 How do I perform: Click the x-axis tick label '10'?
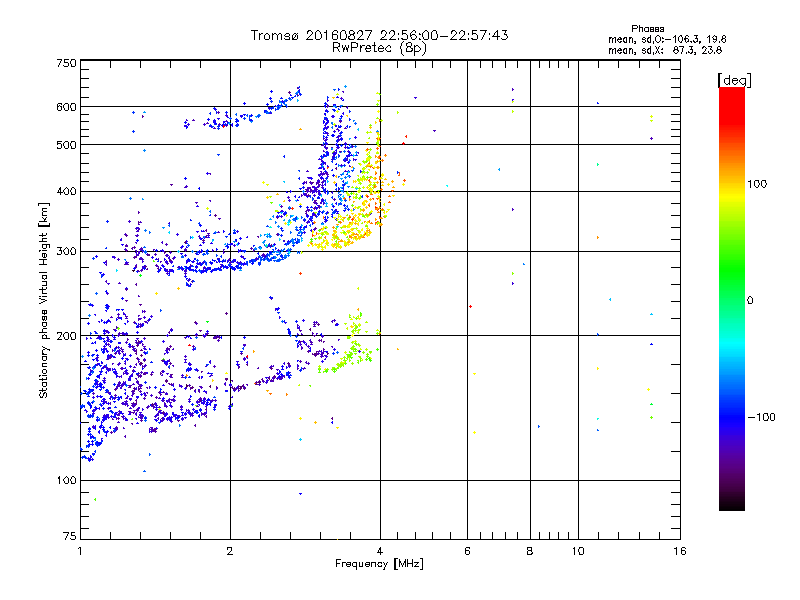[578, 551]
